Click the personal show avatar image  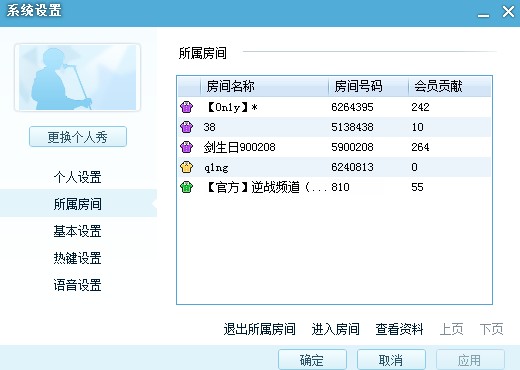77,77
